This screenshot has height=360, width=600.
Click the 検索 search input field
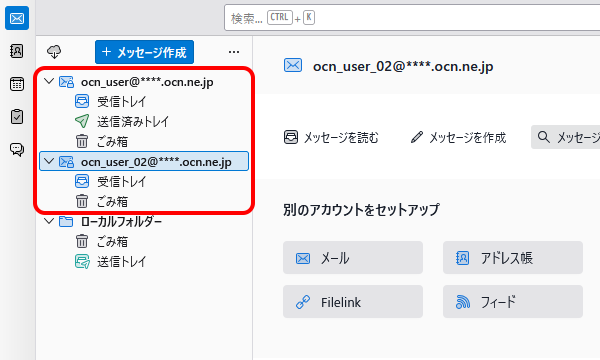click(412, 18)
